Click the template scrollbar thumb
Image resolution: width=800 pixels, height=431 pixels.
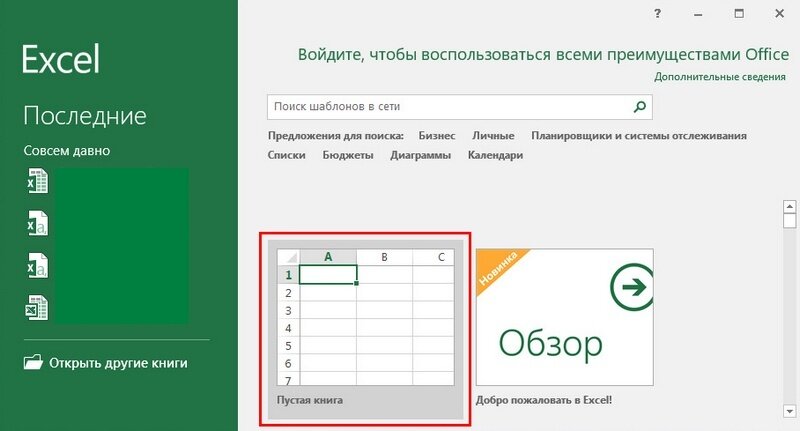click(x=789, y=220)
